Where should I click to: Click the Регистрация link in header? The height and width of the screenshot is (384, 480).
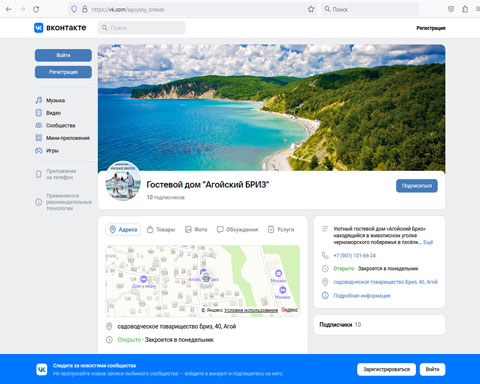pos(431,28)
